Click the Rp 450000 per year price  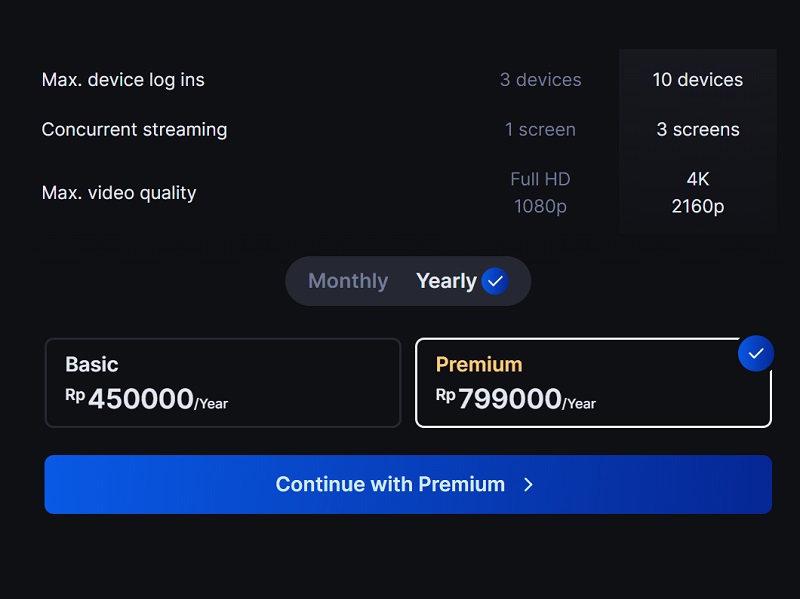click(146, 399)
